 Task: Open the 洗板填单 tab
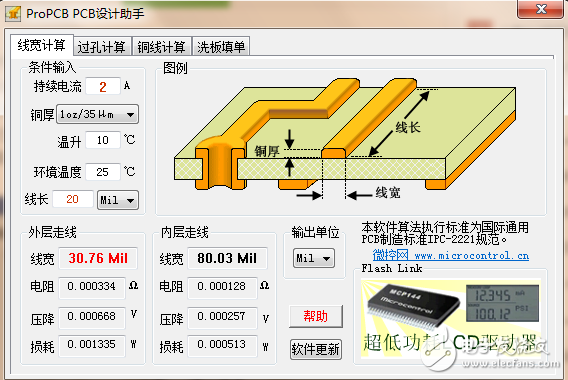(x=221, y=47)
